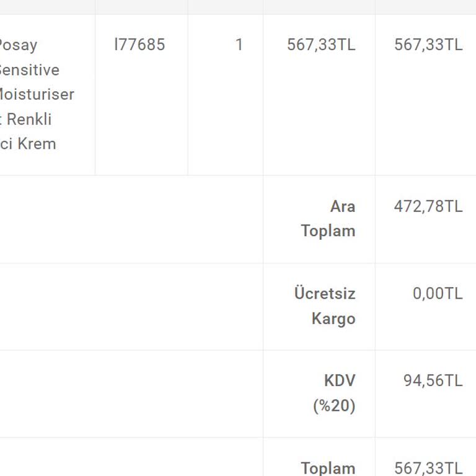Click the unit price beside the quantity
The image size is (476, 476).
321,45
